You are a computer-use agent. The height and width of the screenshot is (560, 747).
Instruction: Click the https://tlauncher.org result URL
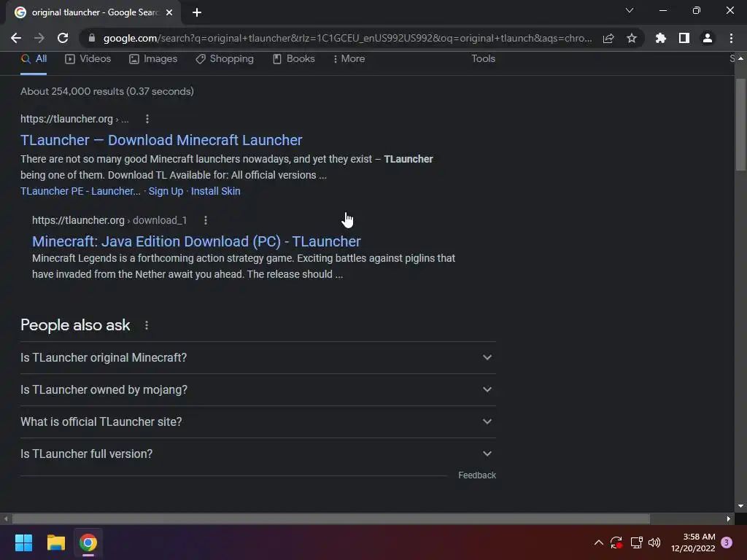pos(66,119)
